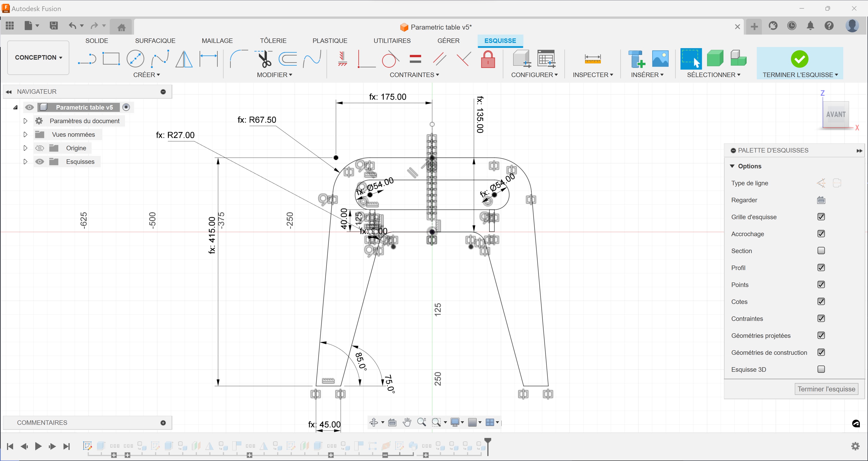Click the Look At icon in Regarder row

[821, 200]
